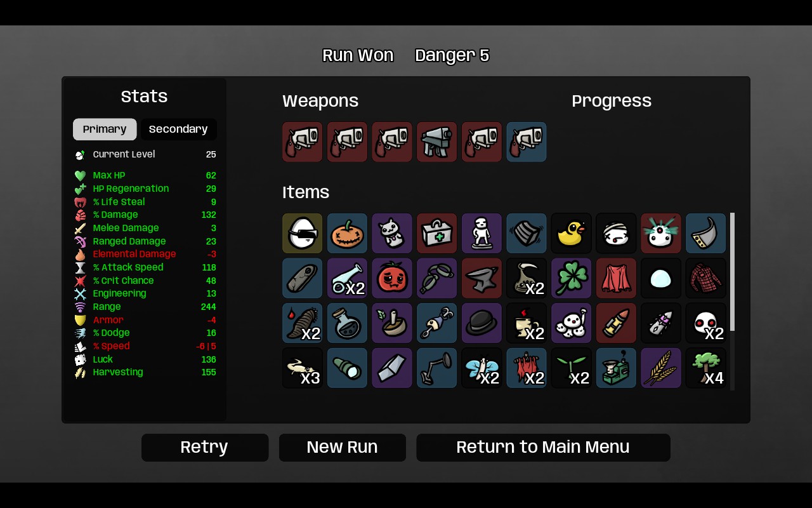Select the tree item with x4
The height and width of the screenshot is (508, 812).
pyautogui.click(x=705, y=368)
